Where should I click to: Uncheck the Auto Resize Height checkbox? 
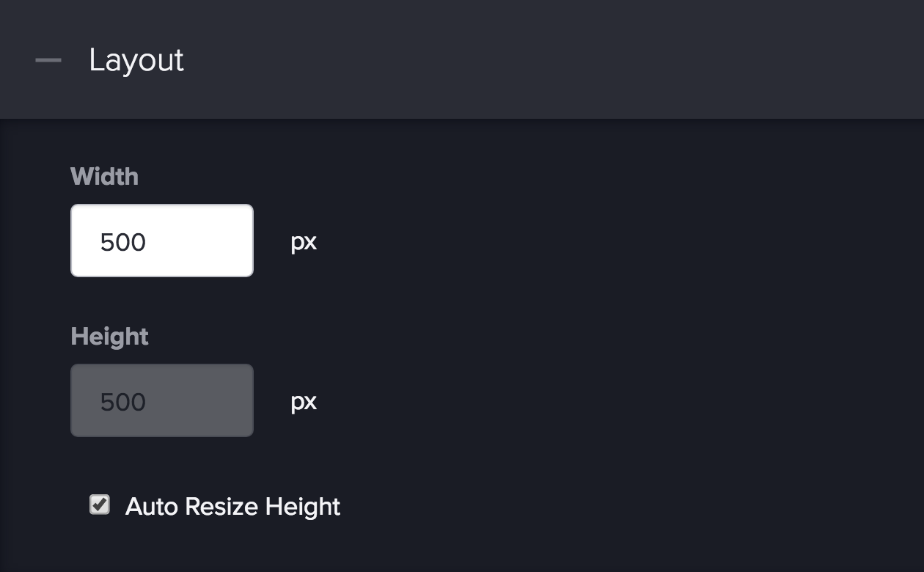pos(100,505)
